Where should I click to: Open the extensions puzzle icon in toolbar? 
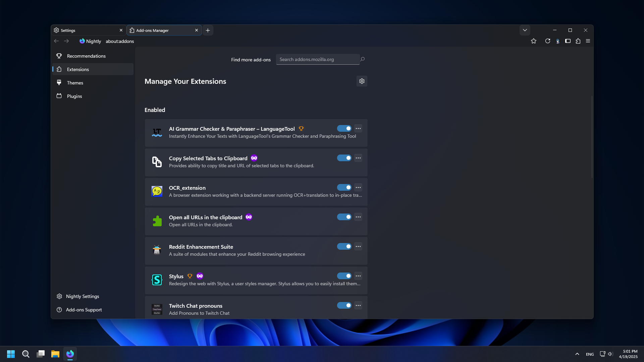click(x=578, y=41)
